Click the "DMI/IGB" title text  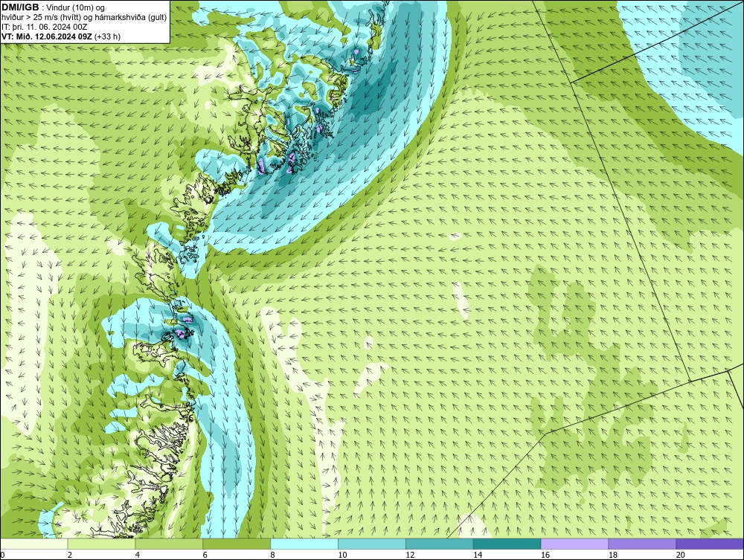coord(20,7)
